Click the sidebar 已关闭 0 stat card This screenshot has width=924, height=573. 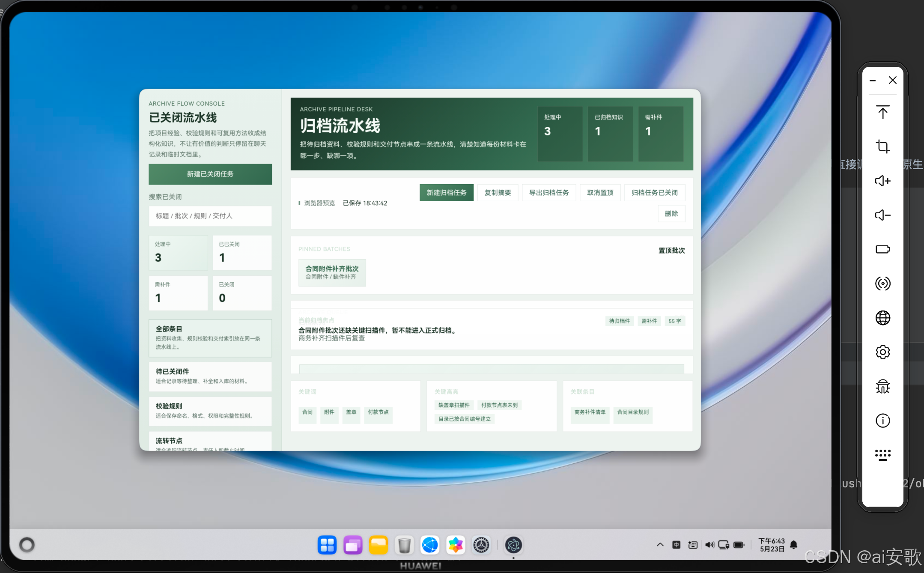pos(242,293)
